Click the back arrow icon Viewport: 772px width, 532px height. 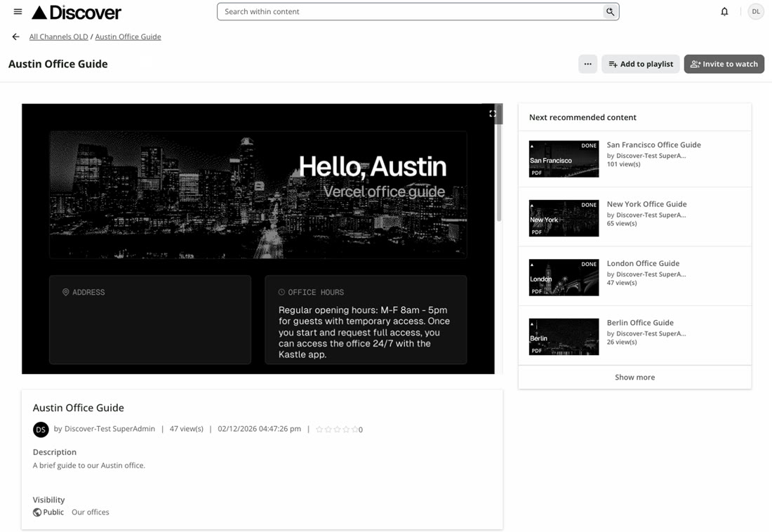(x=15, y=36)
